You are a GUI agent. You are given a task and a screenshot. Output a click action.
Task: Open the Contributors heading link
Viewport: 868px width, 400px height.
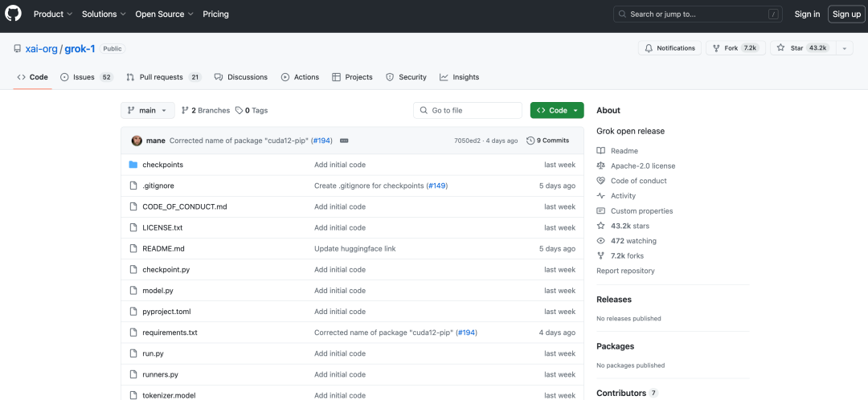pyautogui.click(x=627, y=394)
